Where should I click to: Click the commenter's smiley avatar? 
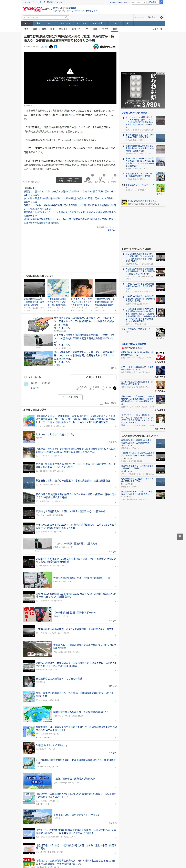click(x=26, y=384)
